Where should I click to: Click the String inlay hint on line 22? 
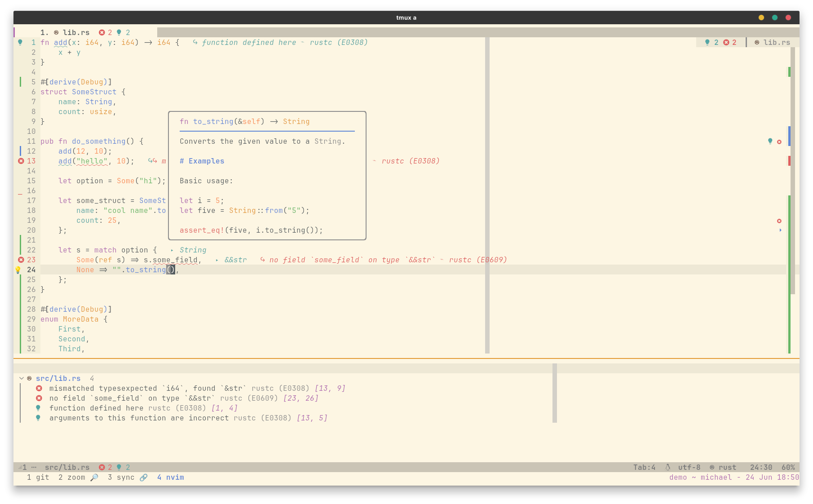193,250
